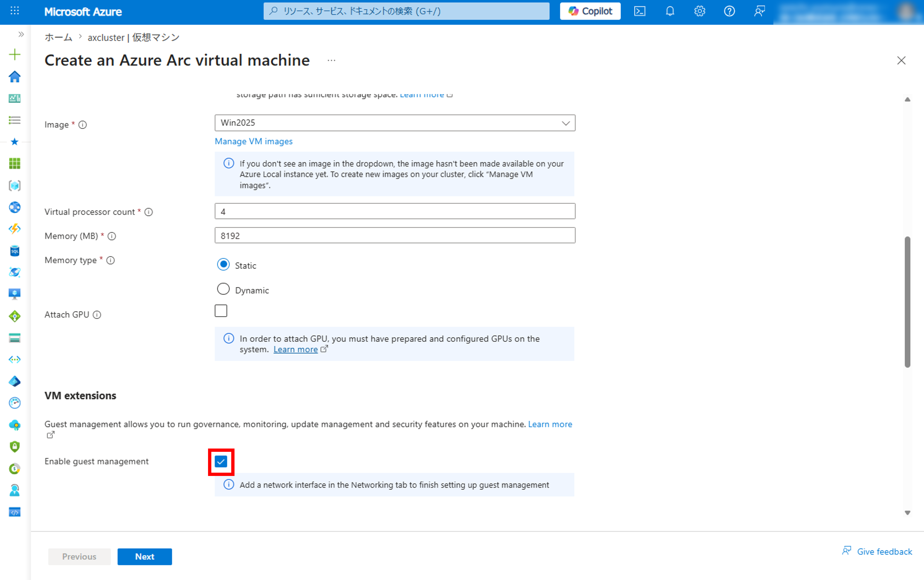Open Virtual machines monitor icon in sidebar

point(15,294)
